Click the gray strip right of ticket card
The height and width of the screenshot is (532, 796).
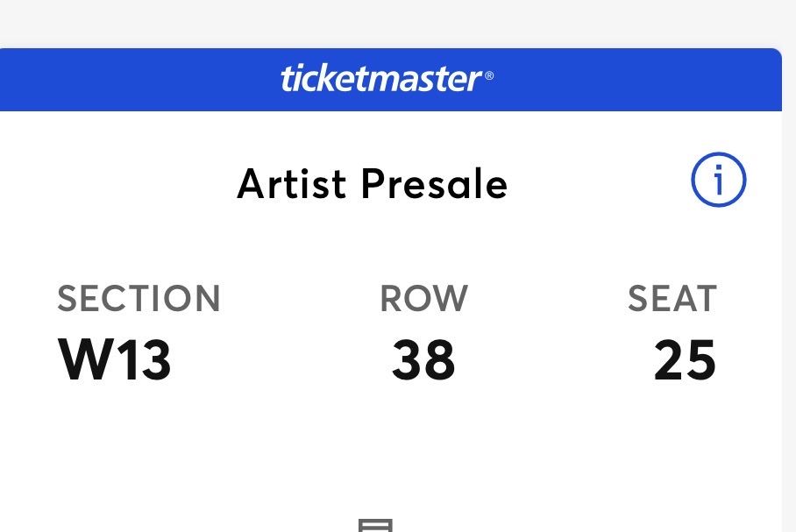(x=789, y=307)
